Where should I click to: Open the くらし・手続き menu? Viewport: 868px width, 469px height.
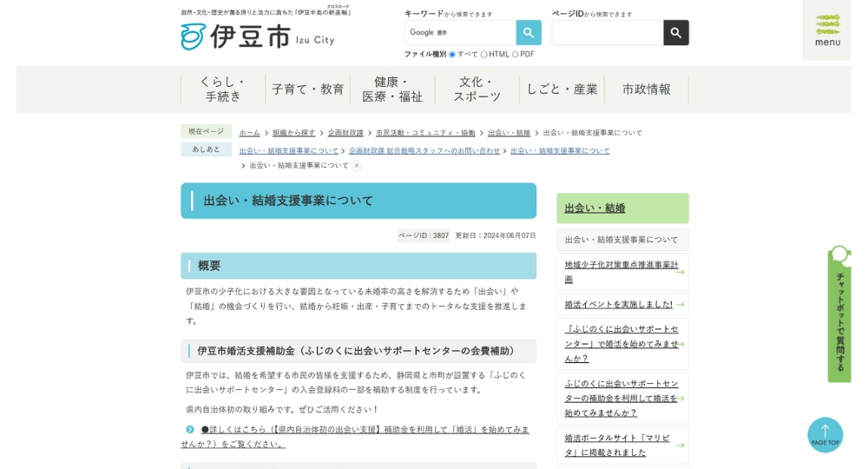(x=223, y=89)
